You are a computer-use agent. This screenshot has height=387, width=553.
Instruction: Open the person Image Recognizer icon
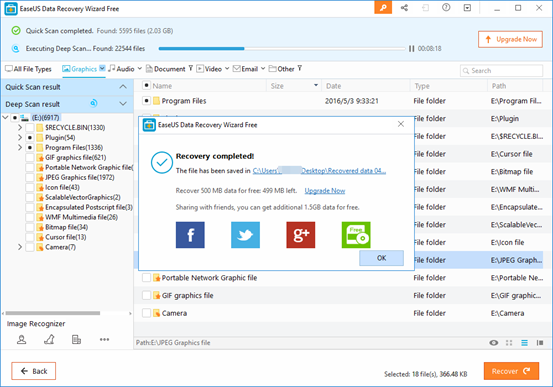22,339
